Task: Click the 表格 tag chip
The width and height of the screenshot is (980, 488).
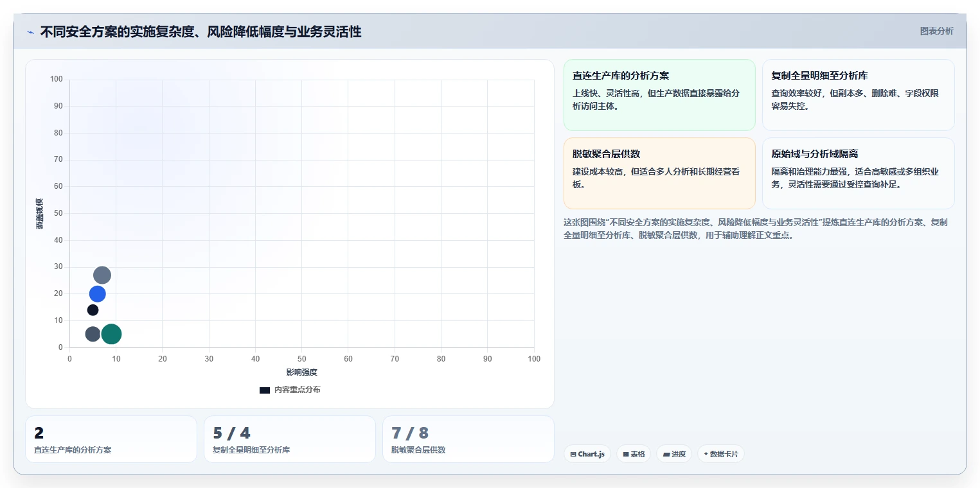Action: coord(634,454)
